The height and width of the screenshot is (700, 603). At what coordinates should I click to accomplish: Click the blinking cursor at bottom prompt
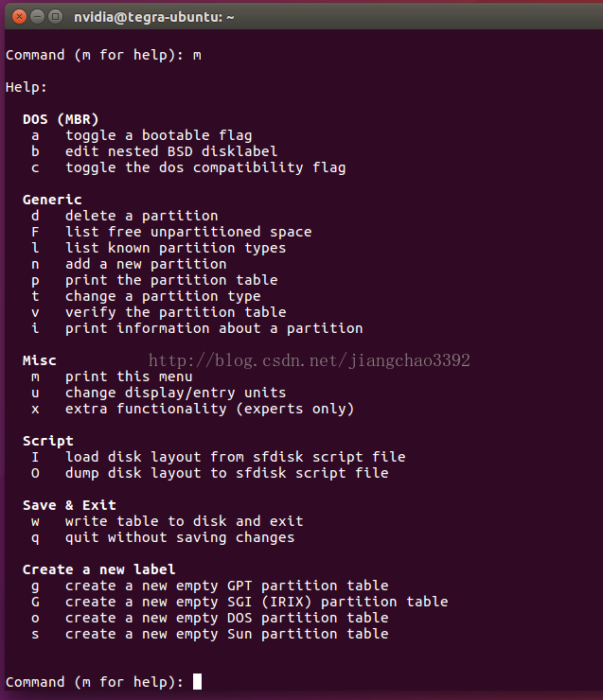(x=197, y=682)
